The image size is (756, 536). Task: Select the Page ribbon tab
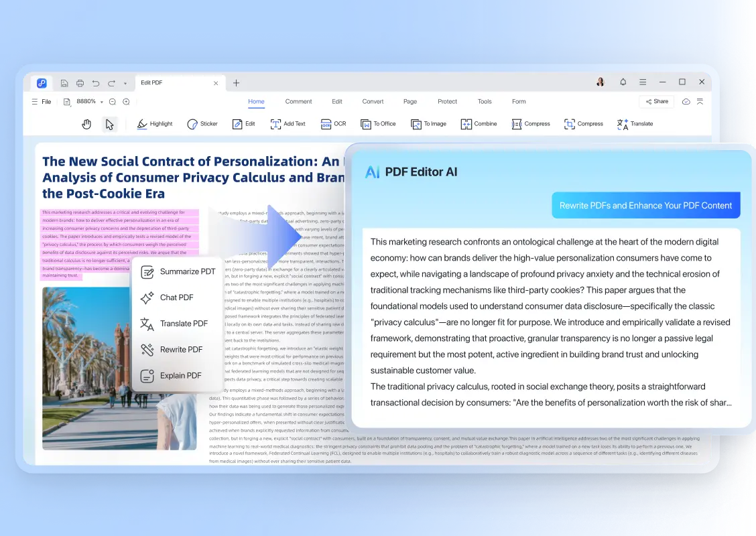(410, 102)
